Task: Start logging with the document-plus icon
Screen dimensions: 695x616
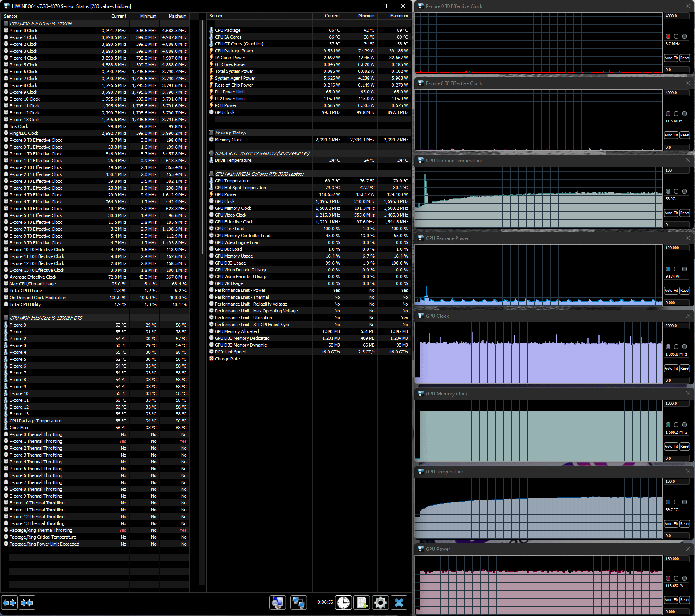Action: [362, 602]
